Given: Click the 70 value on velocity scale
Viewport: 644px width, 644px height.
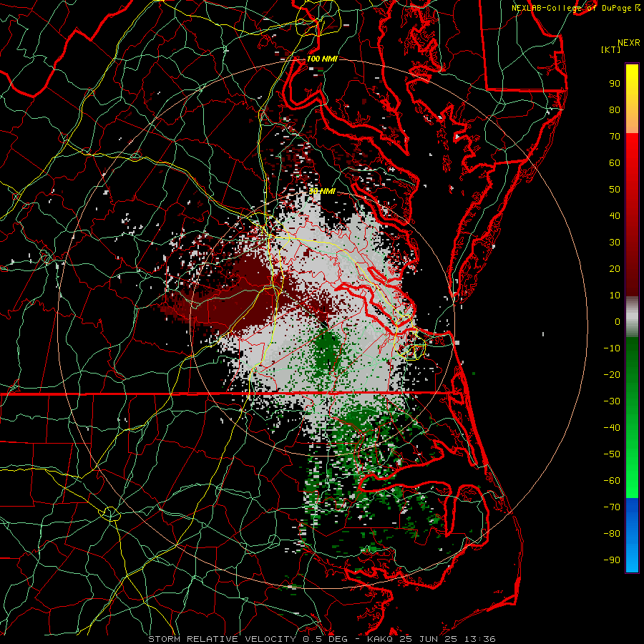Looking at the screenshot, I should (615, 137).
